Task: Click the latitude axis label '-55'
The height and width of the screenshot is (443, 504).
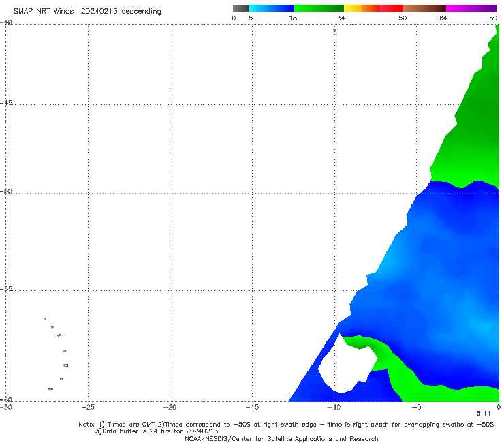Action: (x=6, y=289)
